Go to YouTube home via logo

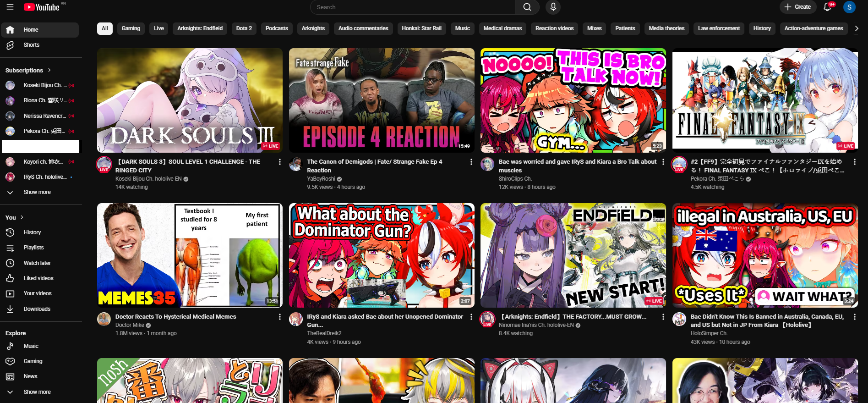coord(42,7)
